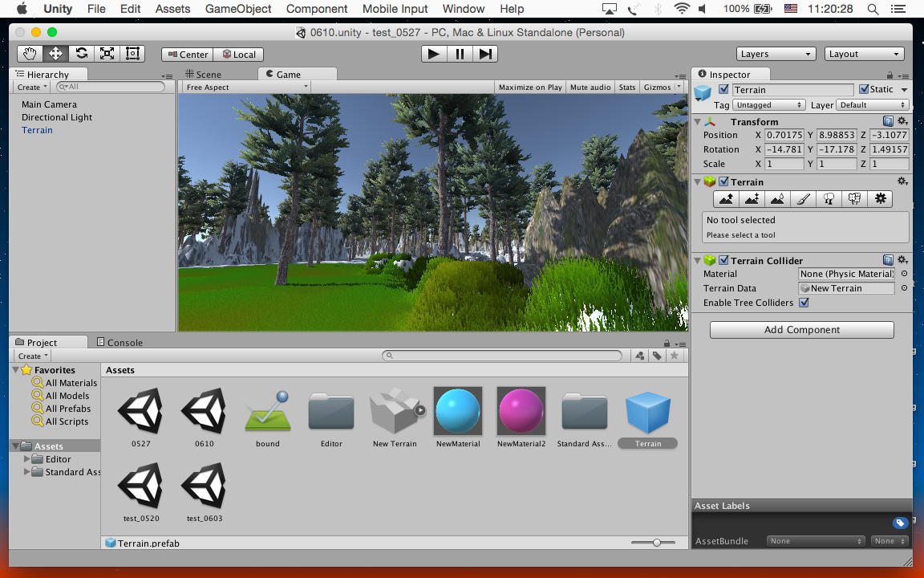Screen dimensions: 924x578
Task: Select the Place Trees terrain tool
Action: [x=829, y=199]
